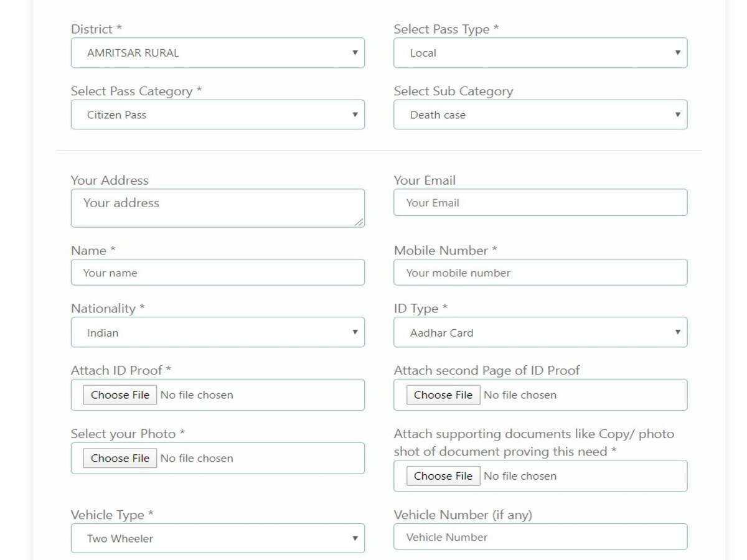Viewport: 747px width, 560px height.
Task: Click the Name input field
Action: [x=217, y=273]
